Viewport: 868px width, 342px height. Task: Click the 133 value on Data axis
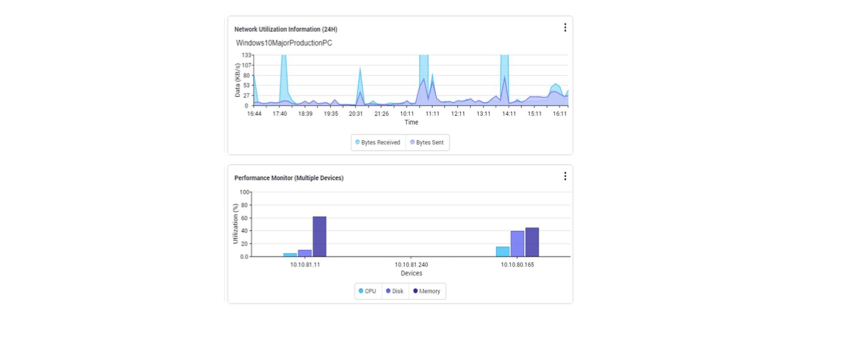pyautogui.click(x=246, y=55)
